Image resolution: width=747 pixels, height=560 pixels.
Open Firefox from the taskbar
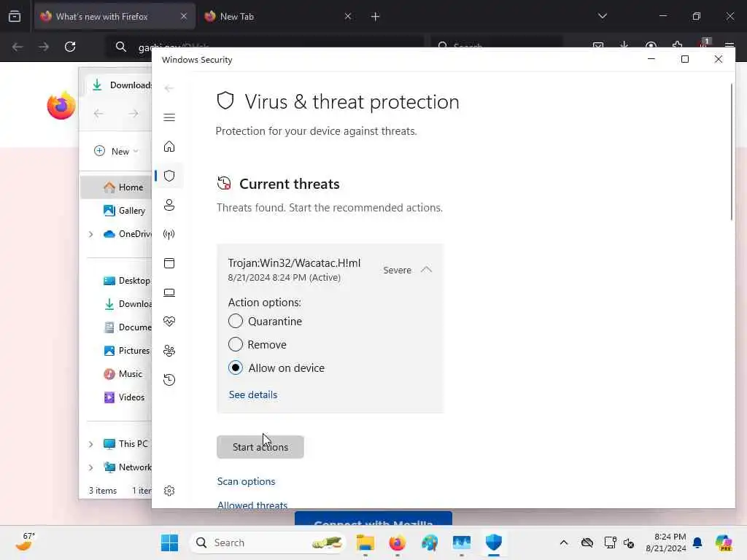tap(398, 542)
